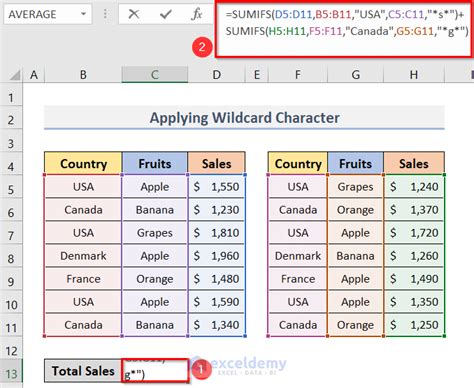Select the cell with $ 1,590
Image resolution: width=474 pixels, height=388 pixels.
(217, 302)
